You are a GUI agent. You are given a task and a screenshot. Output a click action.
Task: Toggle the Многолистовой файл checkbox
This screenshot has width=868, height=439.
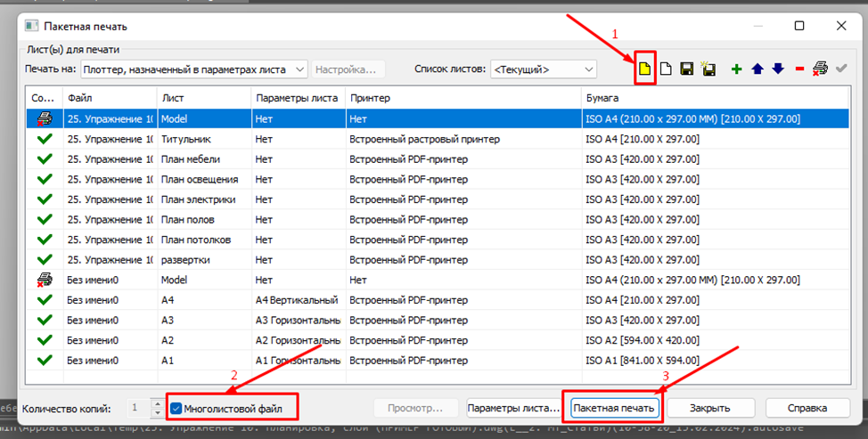pos(176,409)
